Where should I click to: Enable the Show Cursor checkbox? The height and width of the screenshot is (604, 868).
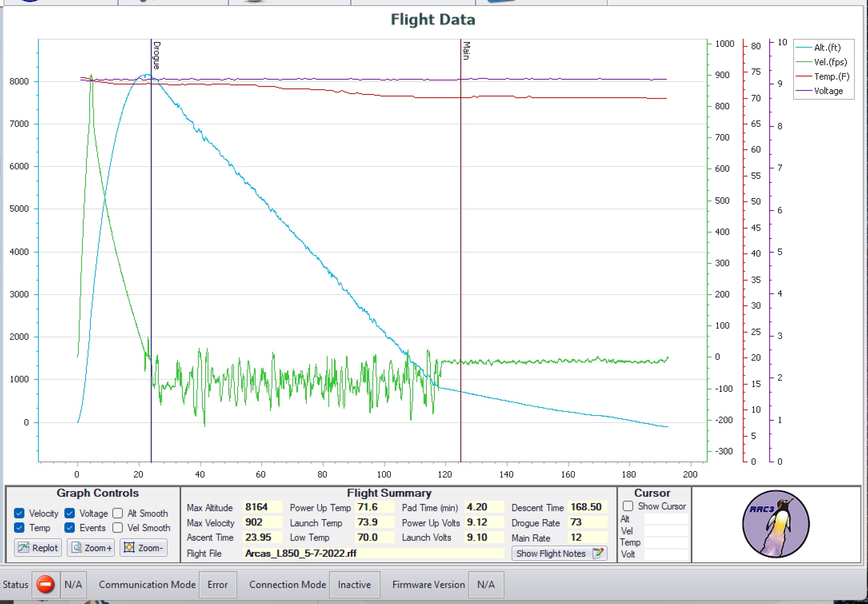click(x=628, y=506)
